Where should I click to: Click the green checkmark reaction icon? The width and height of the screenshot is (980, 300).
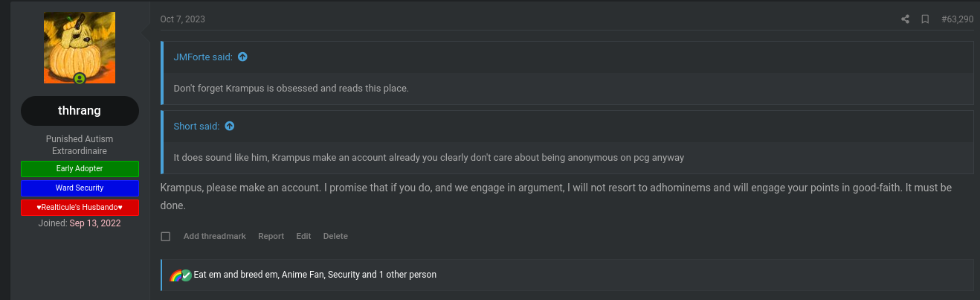[x=187, y=275]
